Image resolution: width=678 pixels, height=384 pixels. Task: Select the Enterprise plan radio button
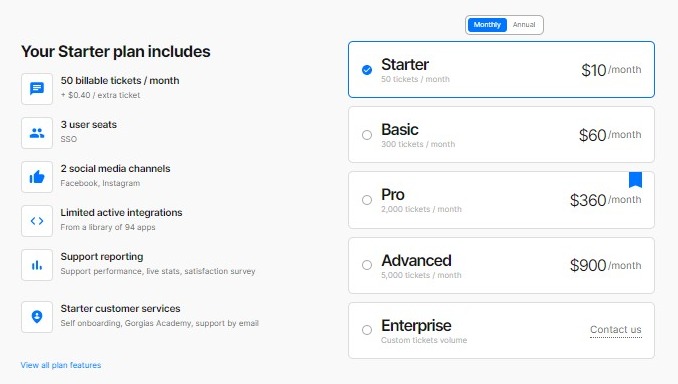click(x=367, y=330)
